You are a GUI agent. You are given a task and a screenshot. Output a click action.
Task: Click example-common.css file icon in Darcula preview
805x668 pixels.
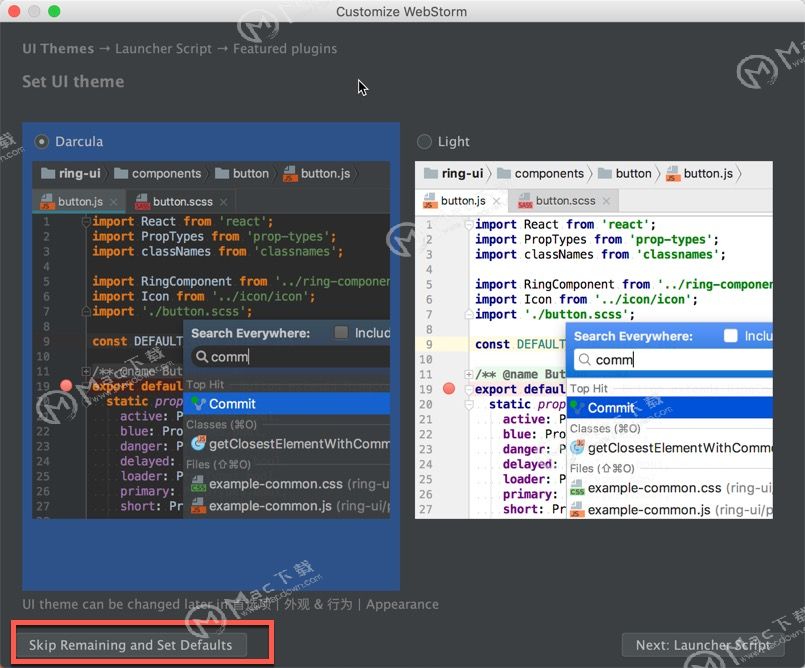point(198,484)
